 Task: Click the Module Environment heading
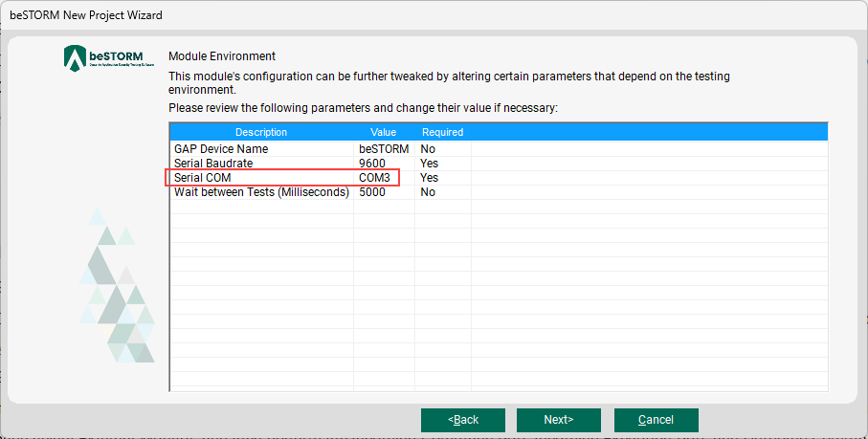222,56
